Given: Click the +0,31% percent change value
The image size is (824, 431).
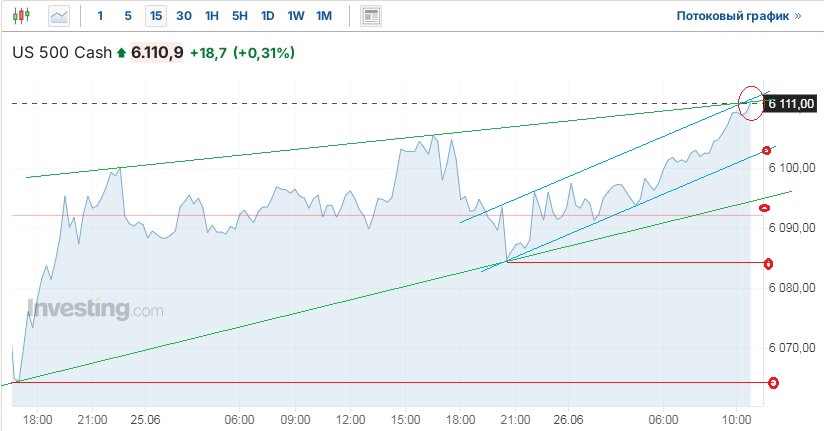Looking at the screenshot, I should [x=265, y=53].
